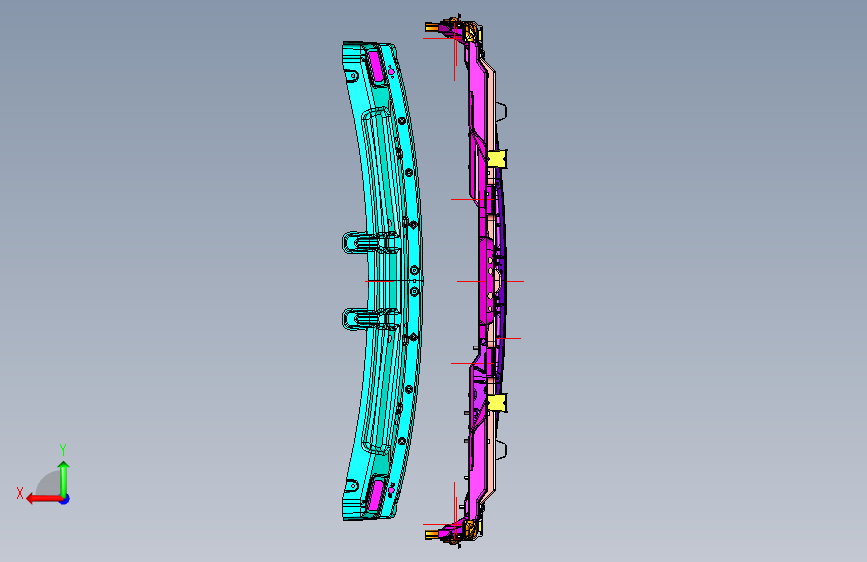Pick the upper yellow clip on magenta bracket
The image size is (867, 562).
tap(497, 158)
